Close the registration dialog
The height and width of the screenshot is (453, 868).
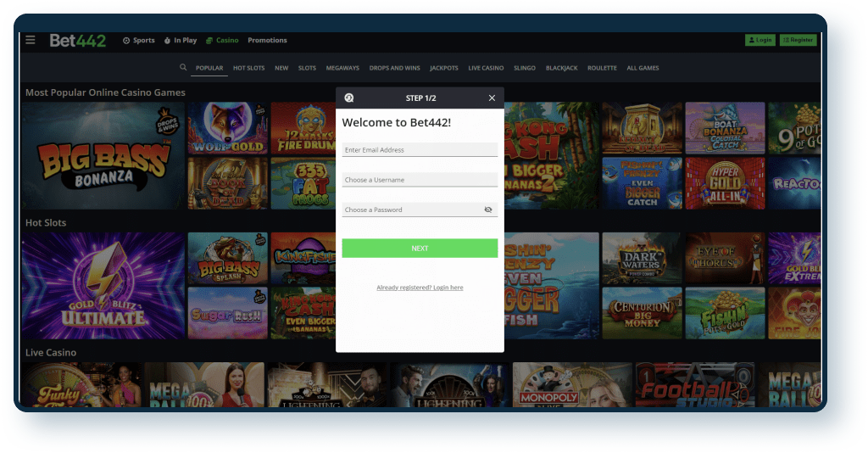(x=492, y=98)
